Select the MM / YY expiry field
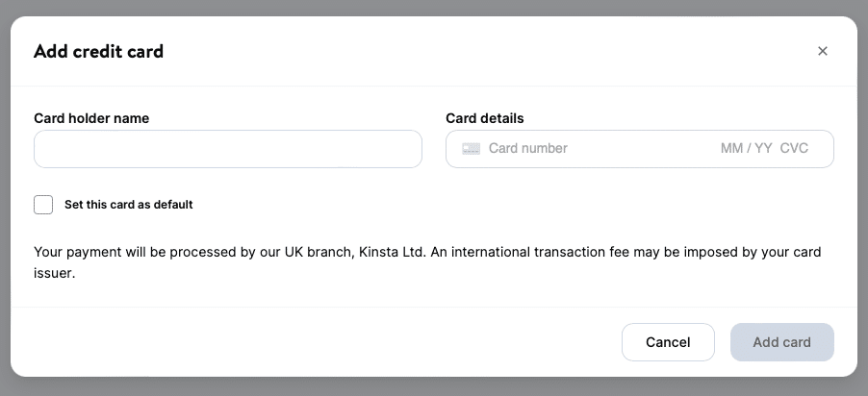Screen dimensions: 868x396 (746, 148)
